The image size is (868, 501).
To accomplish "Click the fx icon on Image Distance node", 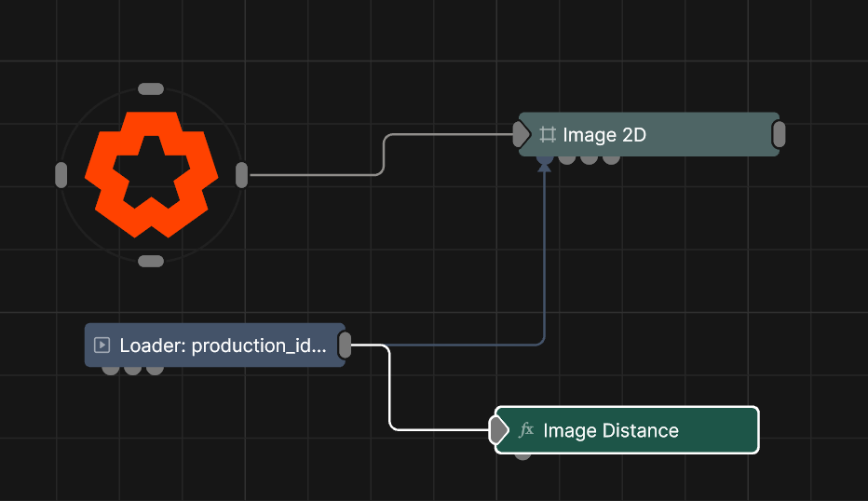I will 526,430.
